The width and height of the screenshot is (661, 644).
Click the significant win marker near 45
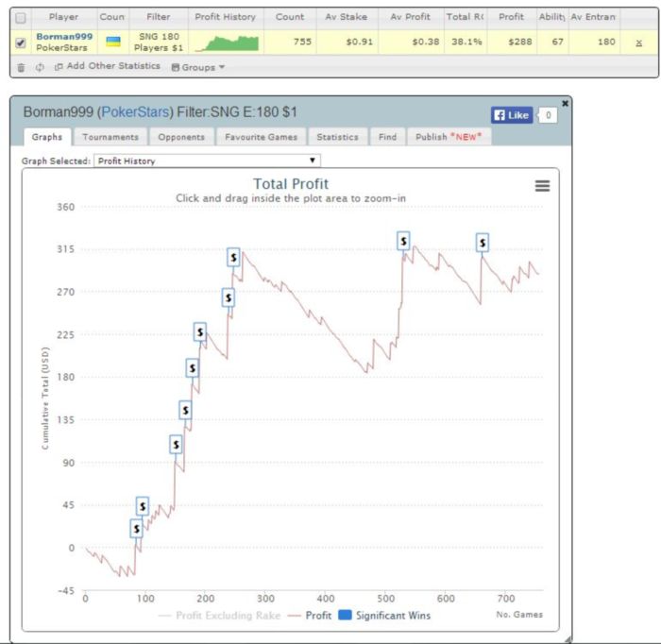(143, 506)
